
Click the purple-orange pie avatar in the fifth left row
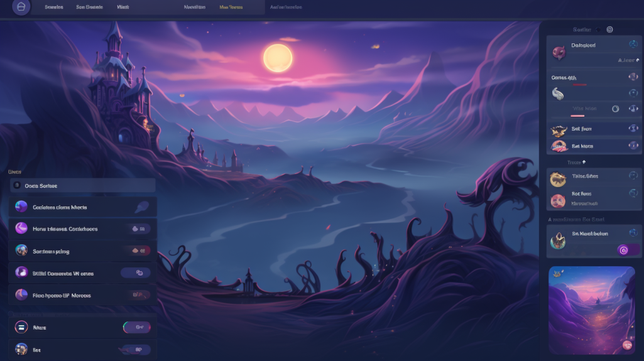pyautogui.click(x=21, y=294)
